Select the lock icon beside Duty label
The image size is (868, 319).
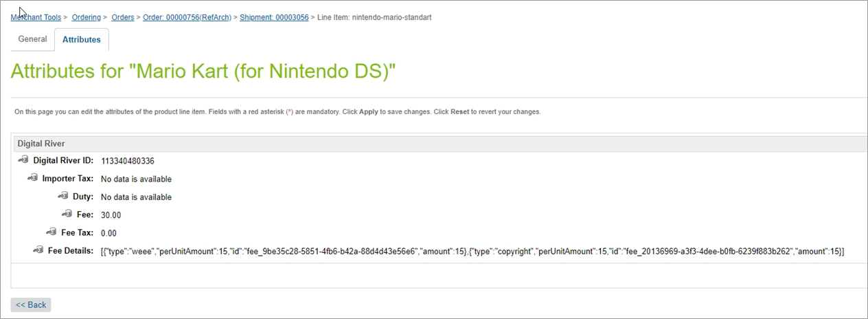63,196
